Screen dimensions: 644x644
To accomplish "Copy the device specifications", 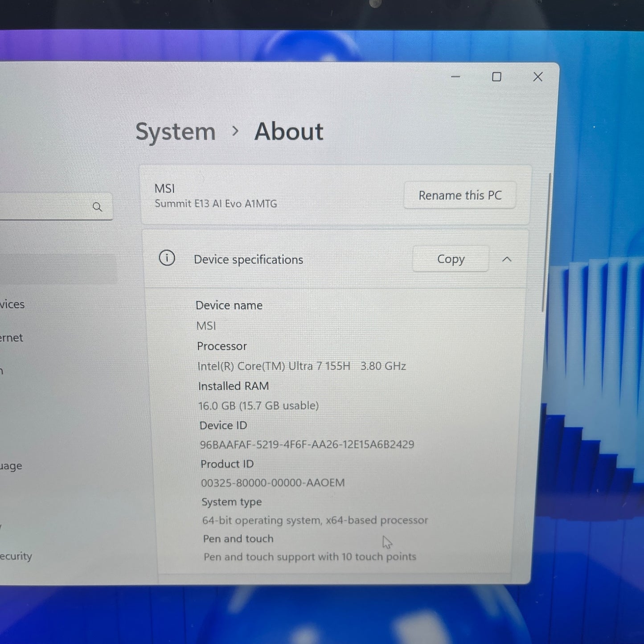I will tap(451, 259).
